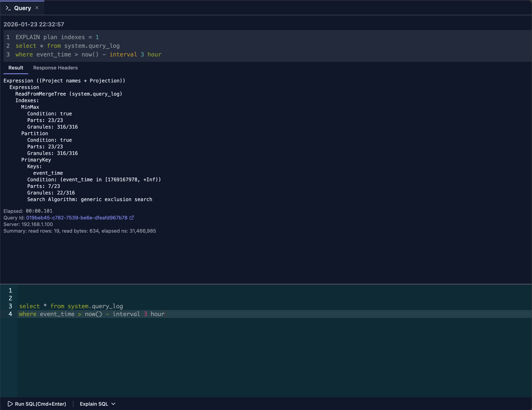532x410 pixels.
Task: Expand the chevron next to Explain SQL
Action: [113, 404]
